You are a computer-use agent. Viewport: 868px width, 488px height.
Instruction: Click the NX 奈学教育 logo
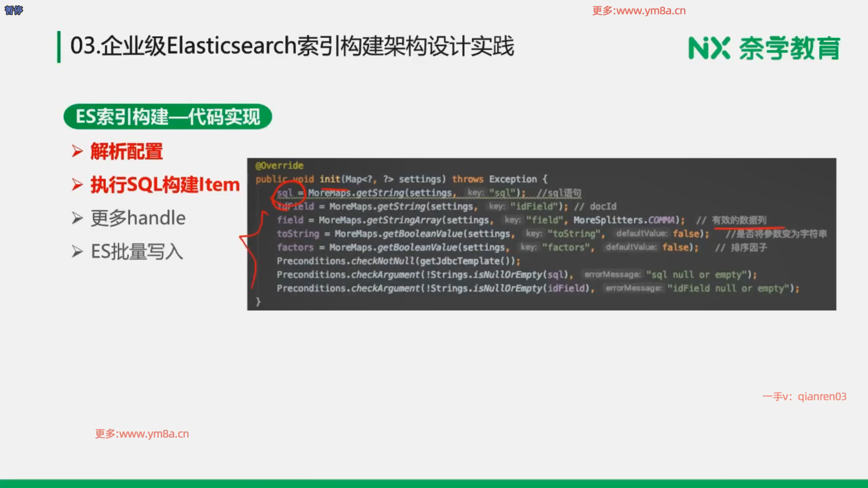click(x=764, y=48)
